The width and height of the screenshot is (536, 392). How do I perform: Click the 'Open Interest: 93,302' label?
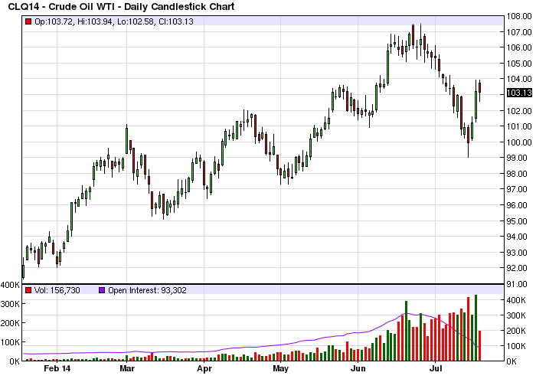click(x=147, y=290)
